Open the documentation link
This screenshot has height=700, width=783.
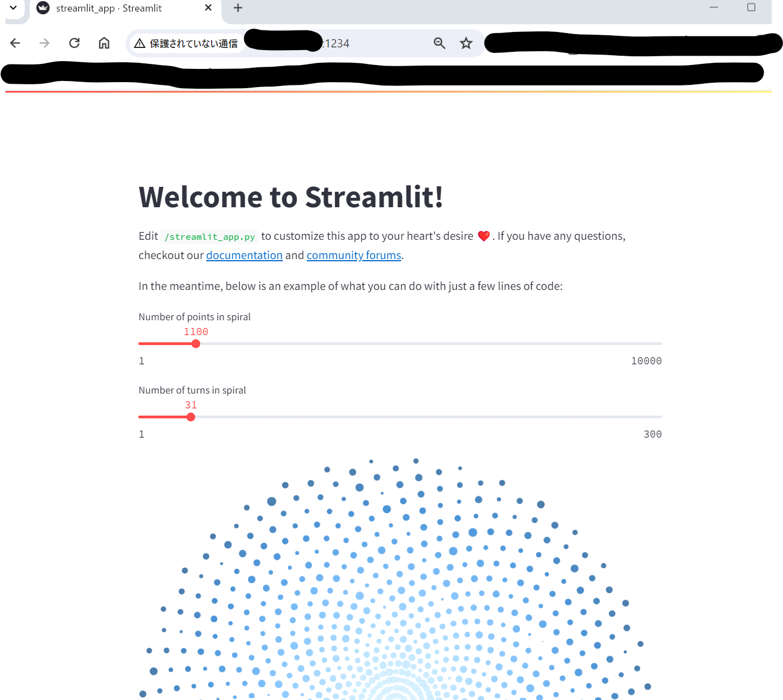244,255
